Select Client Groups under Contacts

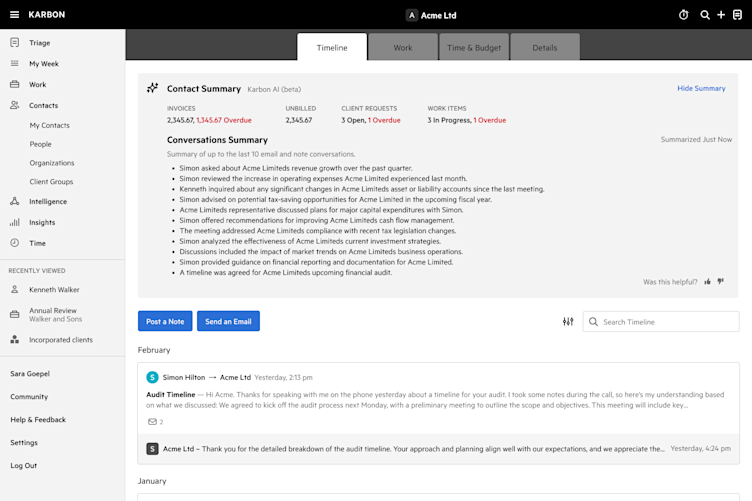(x=51, y=182)
